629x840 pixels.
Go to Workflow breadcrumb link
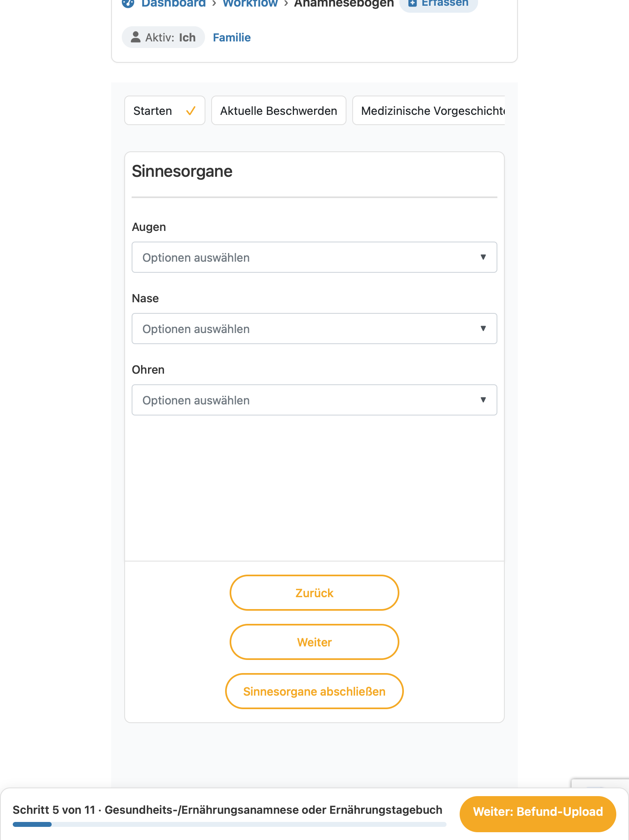pos(250,3)
